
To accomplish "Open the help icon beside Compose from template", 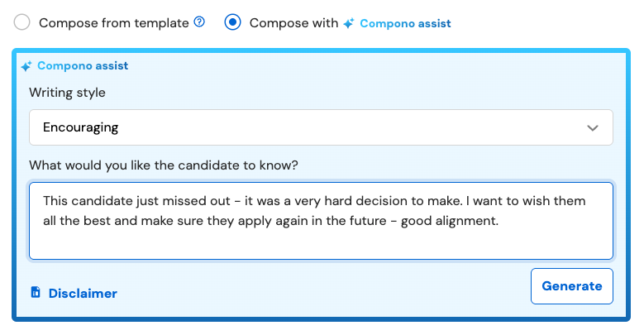I will click(199, 22).
